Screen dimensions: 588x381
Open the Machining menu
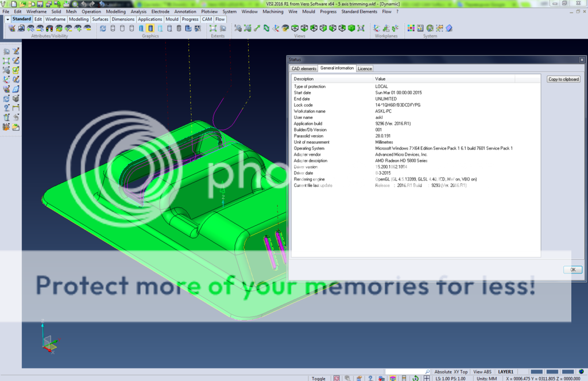(273, 11)
